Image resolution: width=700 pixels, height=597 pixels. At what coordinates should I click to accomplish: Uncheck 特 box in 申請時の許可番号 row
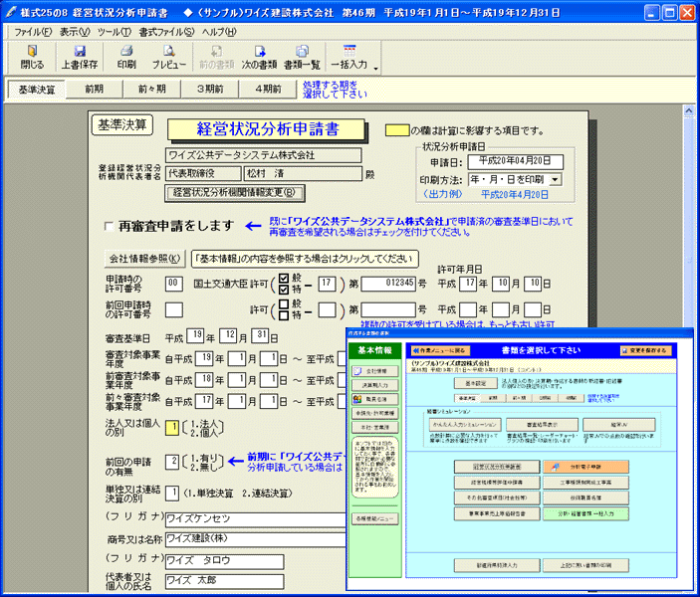pyautogui.click(x=284, y=290)
